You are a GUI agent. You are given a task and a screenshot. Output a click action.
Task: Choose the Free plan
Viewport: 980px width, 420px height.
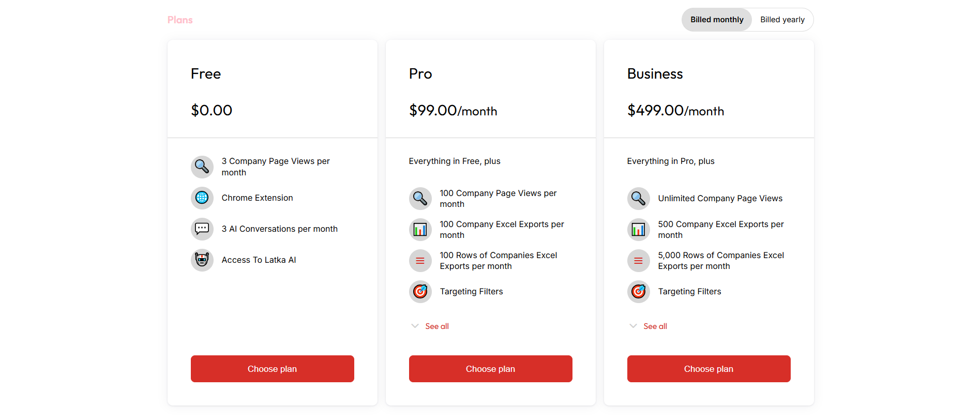click(272, 369)
